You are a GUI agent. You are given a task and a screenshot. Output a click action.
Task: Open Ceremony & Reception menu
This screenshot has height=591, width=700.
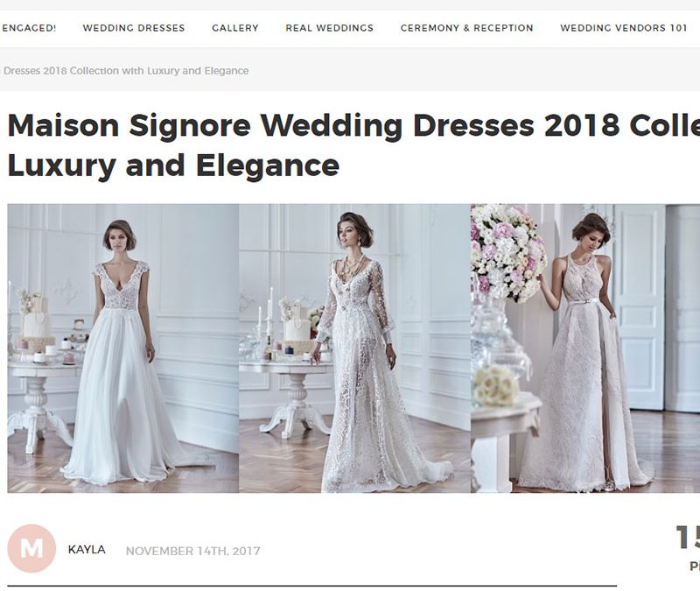pos(466,28)
